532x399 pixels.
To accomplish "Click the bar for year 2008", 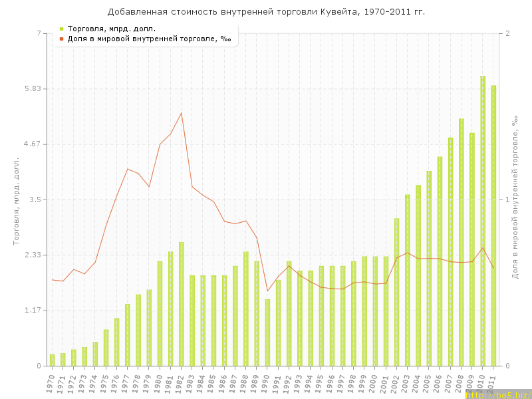I will (x=462, y=242).
